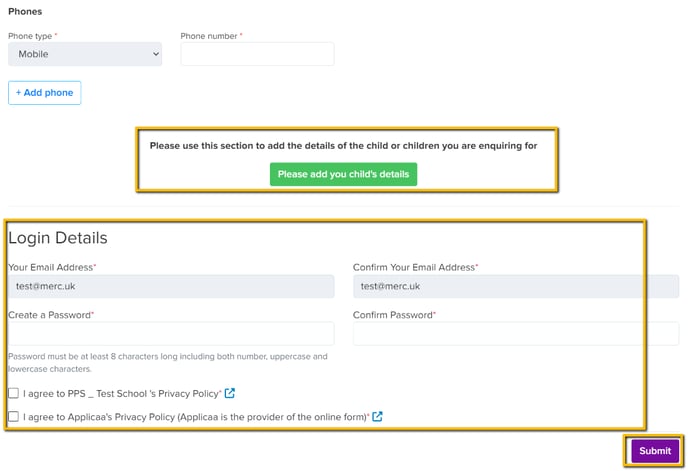Viewport: 688px width, 471px height.
Task: Focus the Phone number input field
Action: pos(257,54)
